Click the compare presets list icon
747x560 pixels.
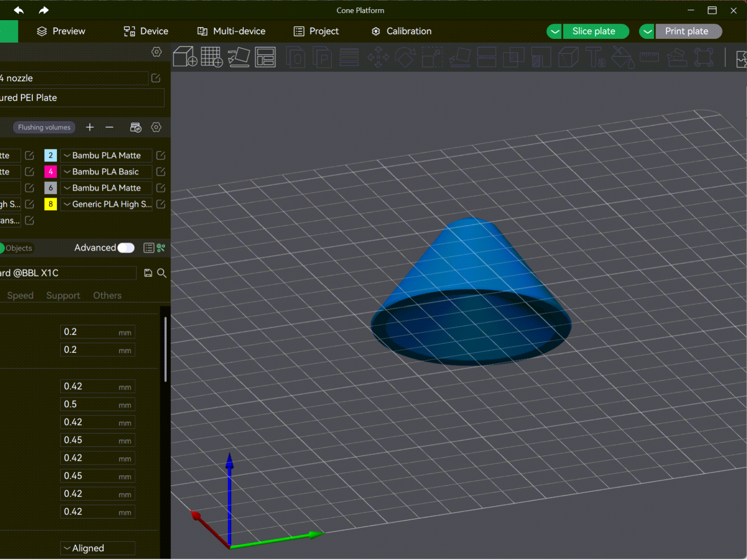click(x=149, y=248)
